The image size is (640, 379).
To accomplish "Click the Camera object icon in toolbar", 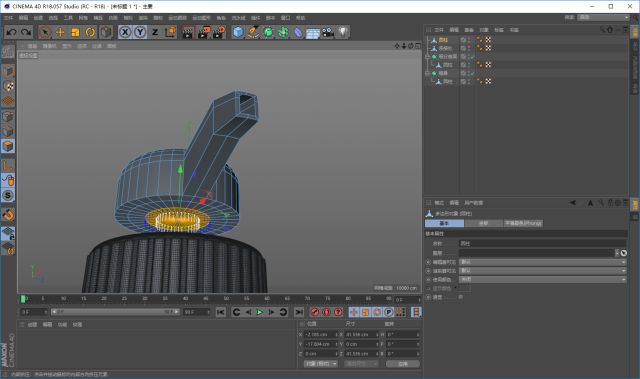I will click(x=328, y=32).
